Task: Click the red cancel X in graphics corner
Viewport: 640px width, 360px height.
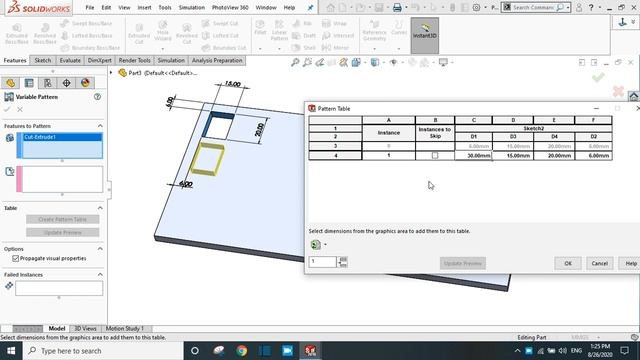Action: (x=618, y=91)
